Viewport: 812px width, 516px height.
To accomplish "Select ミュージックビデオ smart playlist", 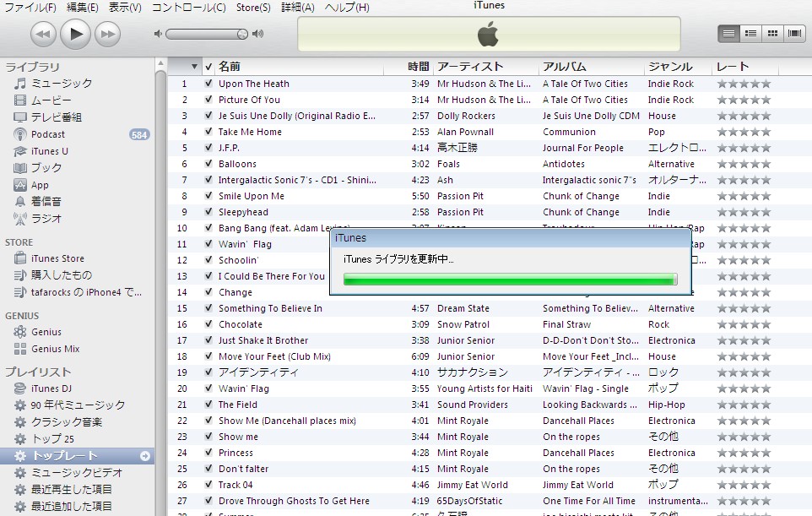I will (78, 472).
